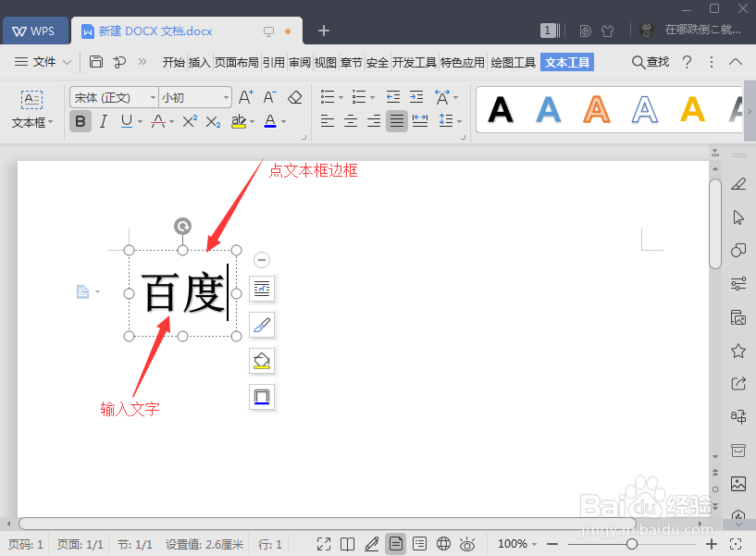Select the 文本框 (text box) tool
This screenshot has width=756, height=556.
click(x=31, y=106)
